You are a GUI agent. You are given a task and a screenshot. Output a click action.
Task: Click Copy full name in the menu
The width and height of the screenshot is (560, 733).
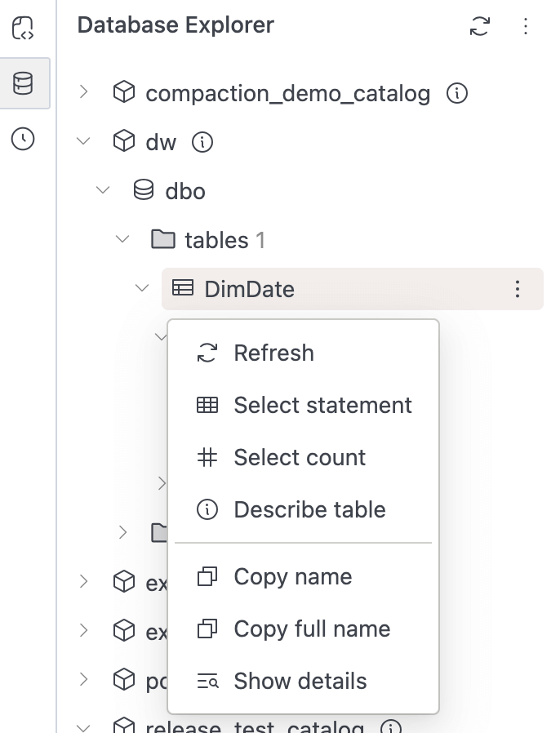[x=311, y=629]
